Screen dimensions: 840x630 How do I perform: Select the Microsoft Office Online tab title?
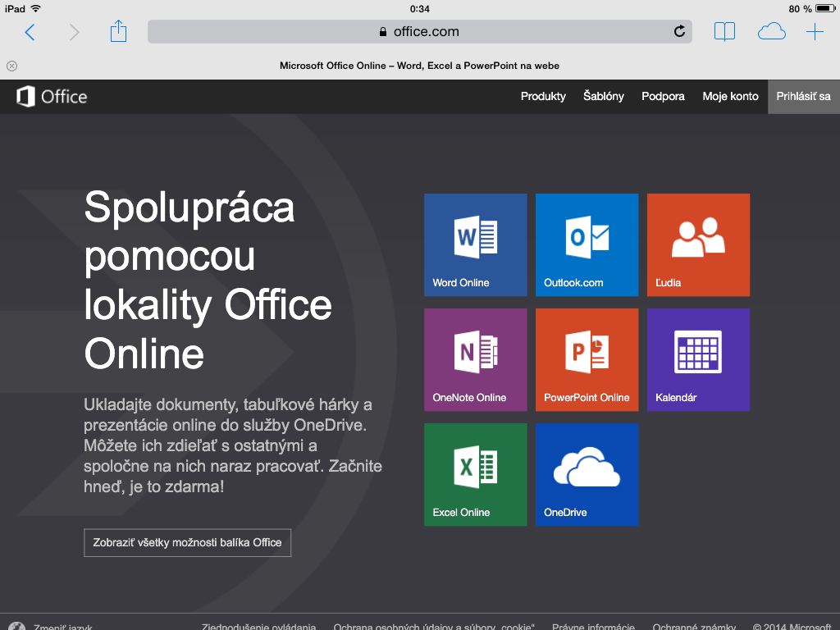coord(419,66)
